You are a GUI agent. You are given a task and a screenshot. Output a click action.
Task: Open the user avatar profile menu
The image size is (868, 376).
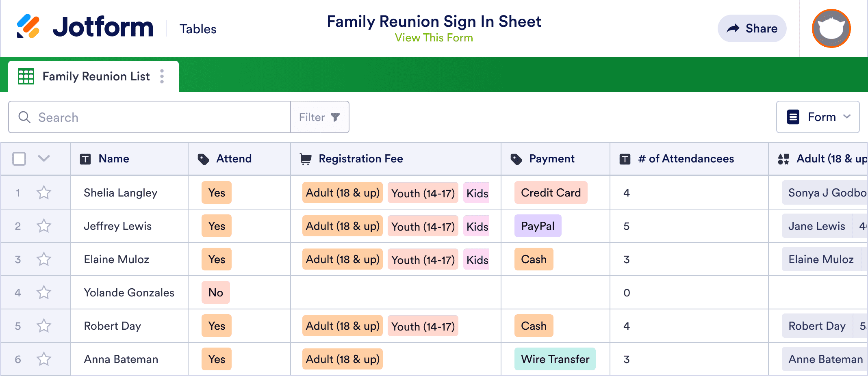(x=831, y=28)
